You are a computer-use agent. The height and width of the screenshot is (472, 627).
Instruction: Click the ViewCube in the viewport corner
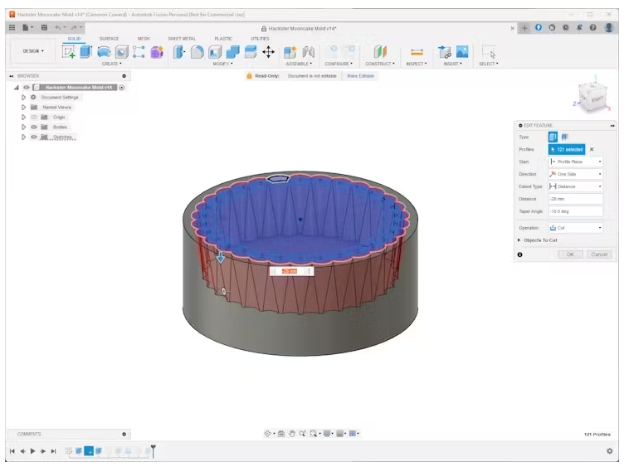click(593, 99)
